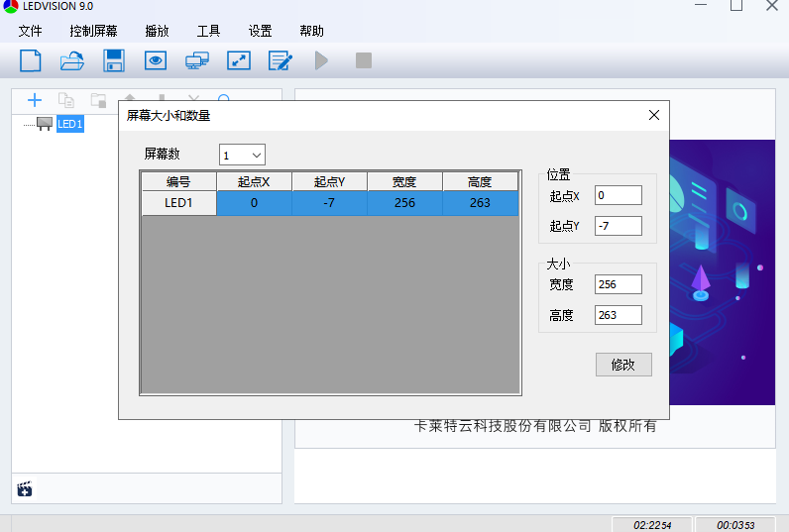Close the 屏幕大小和数量 dialog
This screenshot has height=532, width=789.
coord(653,115)
